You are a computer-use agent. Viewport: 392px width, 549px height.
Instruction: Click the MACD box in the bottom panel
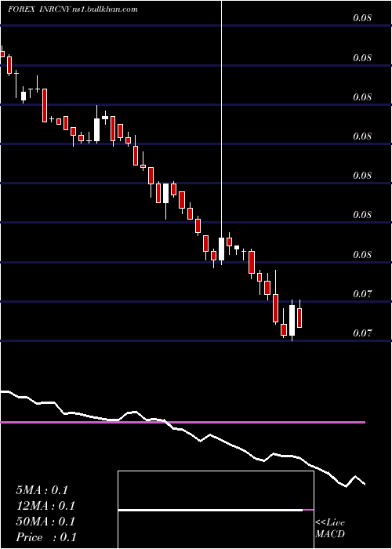point(216,510)
